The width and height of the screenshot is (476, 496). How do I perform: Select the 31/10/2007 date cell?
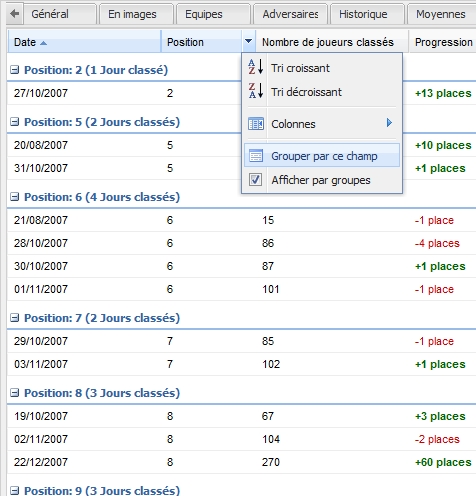tap(41, 168)
